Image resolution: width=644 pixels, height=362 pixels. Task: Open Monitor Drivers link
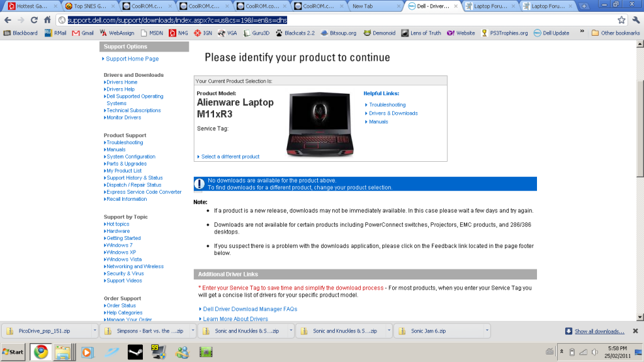[x=123, y=118]
